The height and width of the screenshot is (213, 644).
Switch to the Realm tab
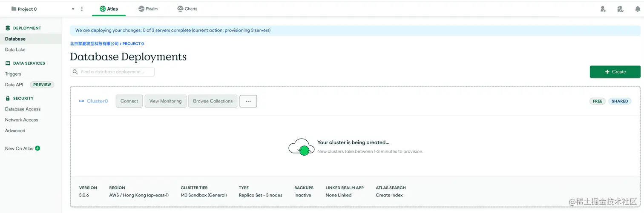pos(148,9)
